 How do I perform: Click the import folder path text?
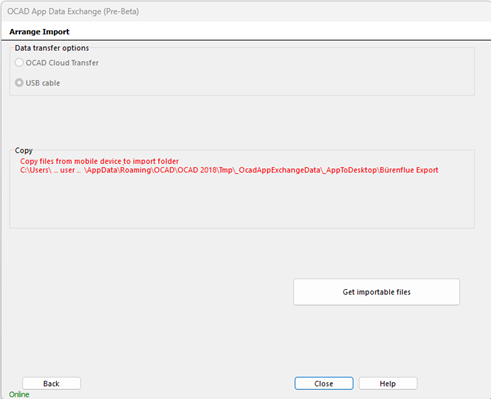pos(229,170)
